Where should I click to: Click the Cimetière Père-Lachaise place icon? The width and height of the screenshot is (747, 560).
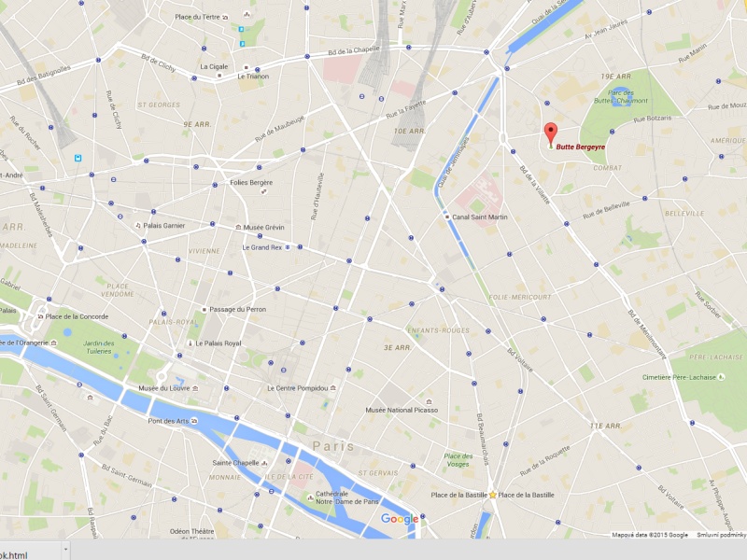pyautogui.click(x=722, y=377)
